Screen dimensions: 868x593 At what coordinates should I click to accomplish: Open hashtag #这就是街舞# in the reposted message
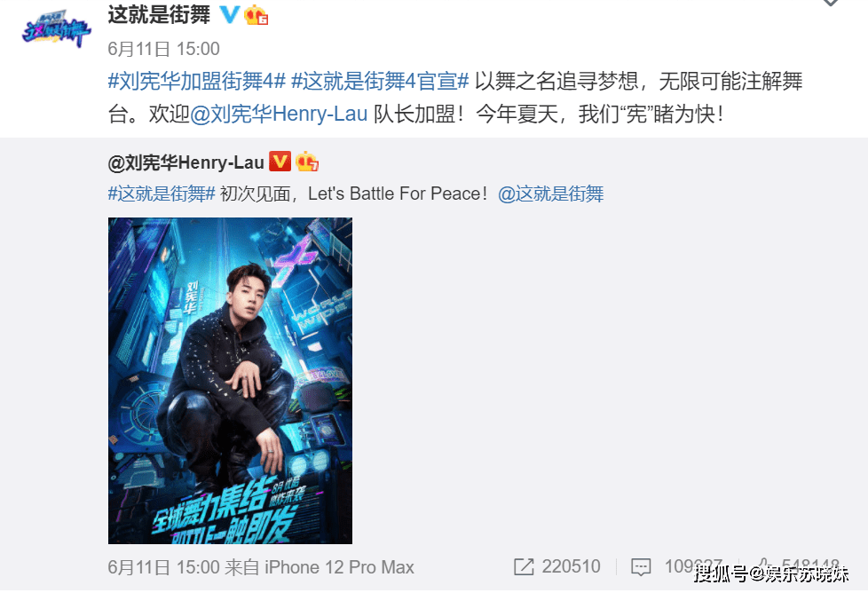pos(162,194)
